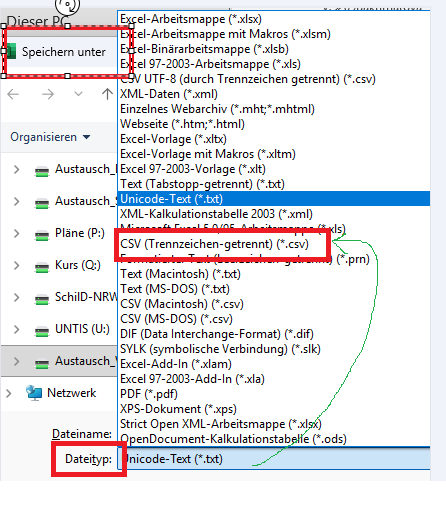Viewport: 446px width, 526px height.
Task: Expand the second Austausch drive node
Action: tap(16, 201)
